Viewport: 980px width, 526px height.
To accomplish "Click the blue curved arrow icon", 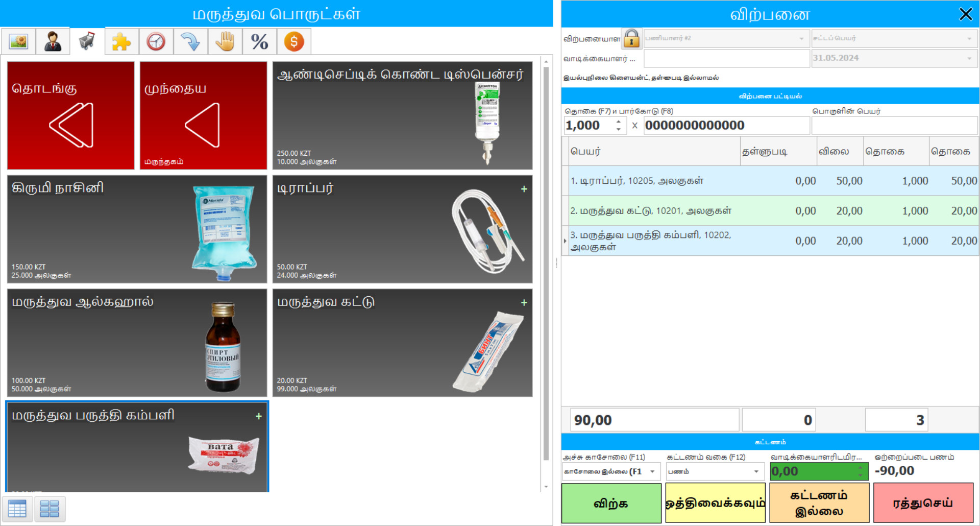I will (190, 41).
